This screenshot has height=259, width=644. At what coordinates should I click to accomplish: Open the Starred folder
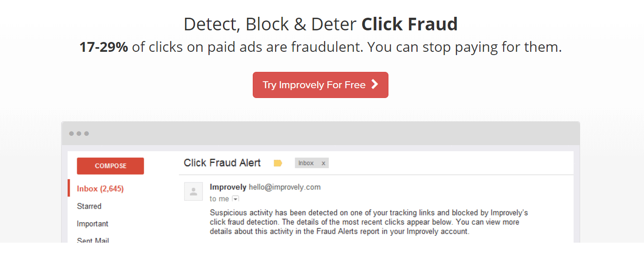pyautogui.click(x=89, y=206)
